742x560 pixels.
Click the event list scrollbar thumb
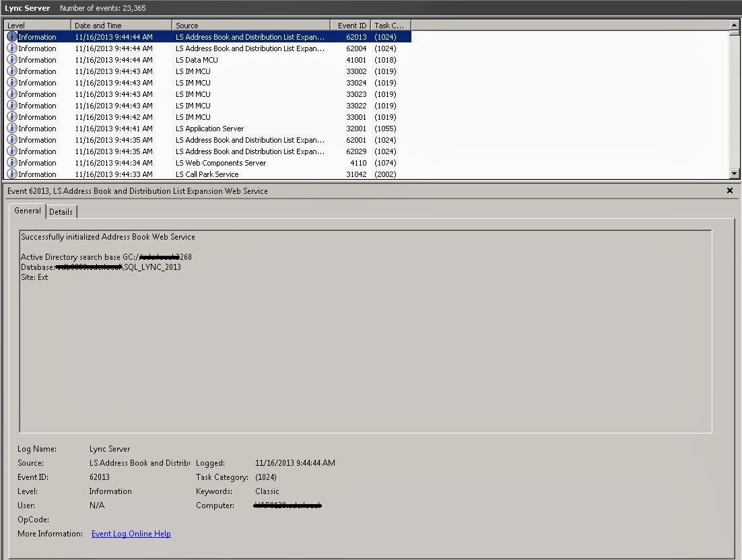pyautogui.click(x=734, y=32)
